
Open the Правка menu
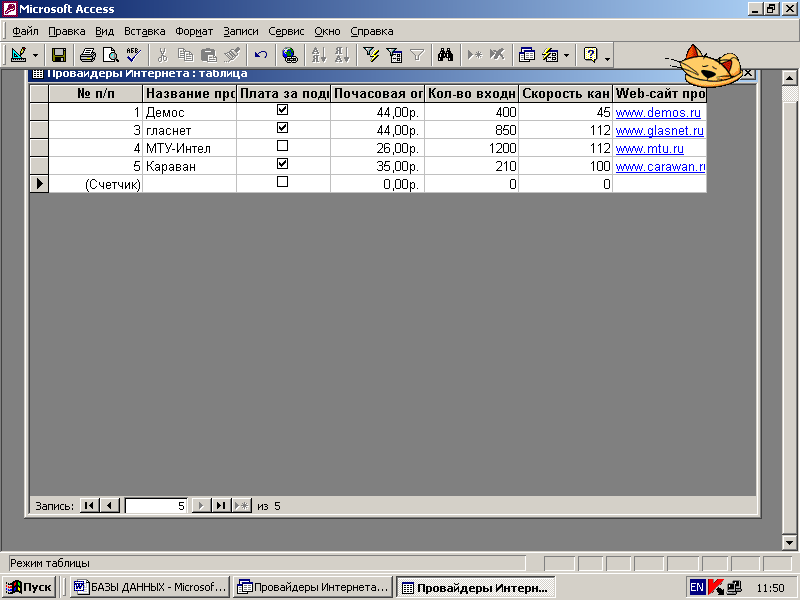click(67, 32)
